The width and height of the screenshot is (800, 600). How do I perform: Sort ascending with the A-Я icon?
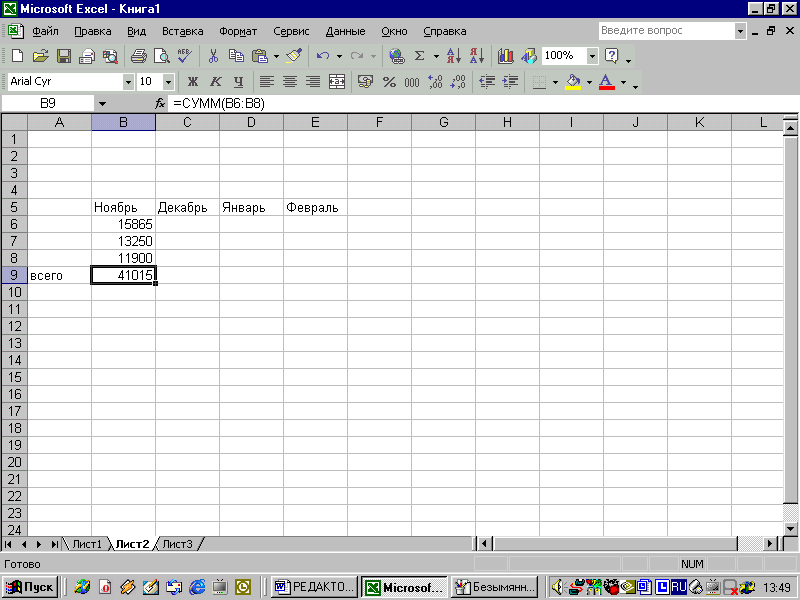(454, 56)
